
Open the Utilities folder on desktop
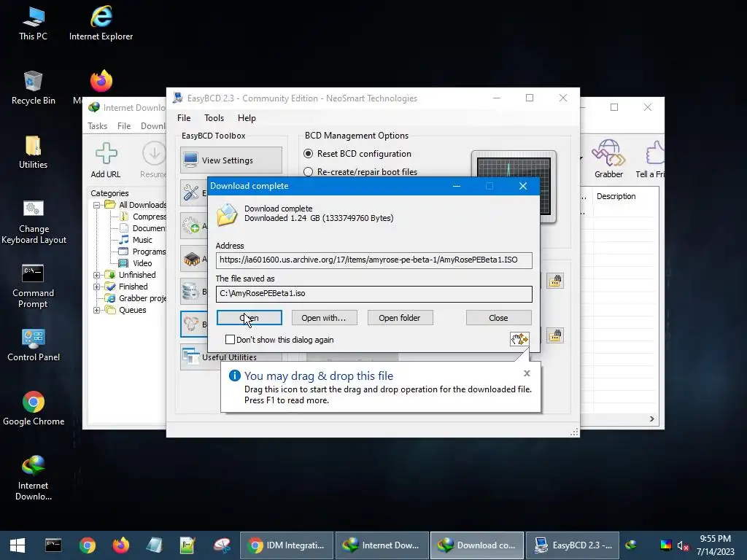tap(33, 152)
